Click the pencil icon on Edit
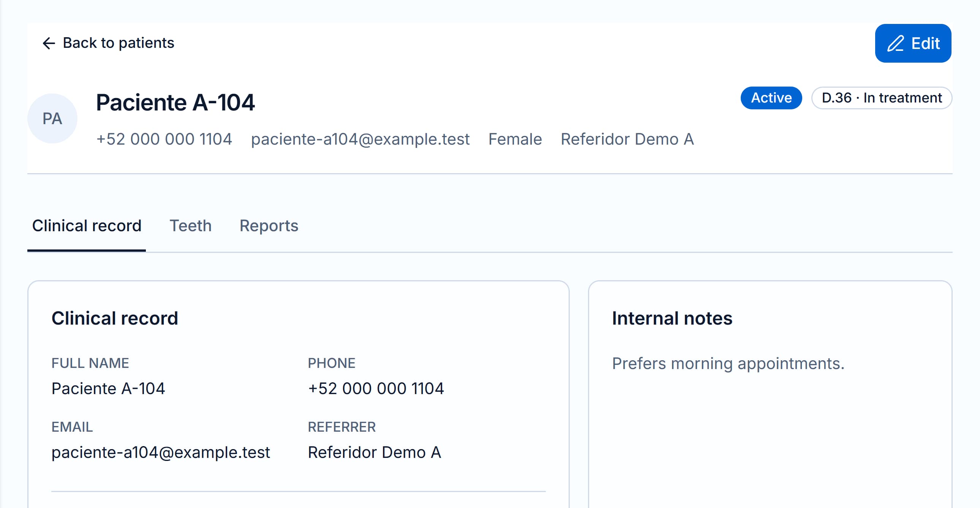Screen dimensions: 980x508 coord(896,43)
